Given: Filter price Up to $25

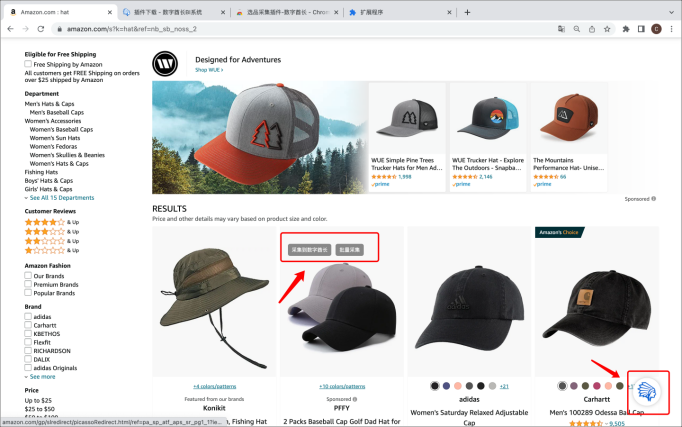Looking at the screenshot, I should coord(38,400).
